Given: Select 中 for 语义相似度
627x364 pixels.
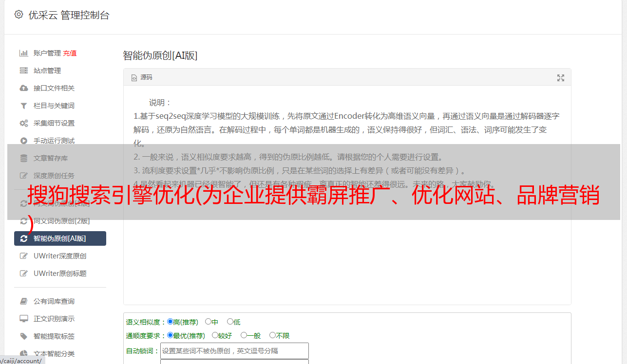Looking at the screenshot, I should [208, 322].
